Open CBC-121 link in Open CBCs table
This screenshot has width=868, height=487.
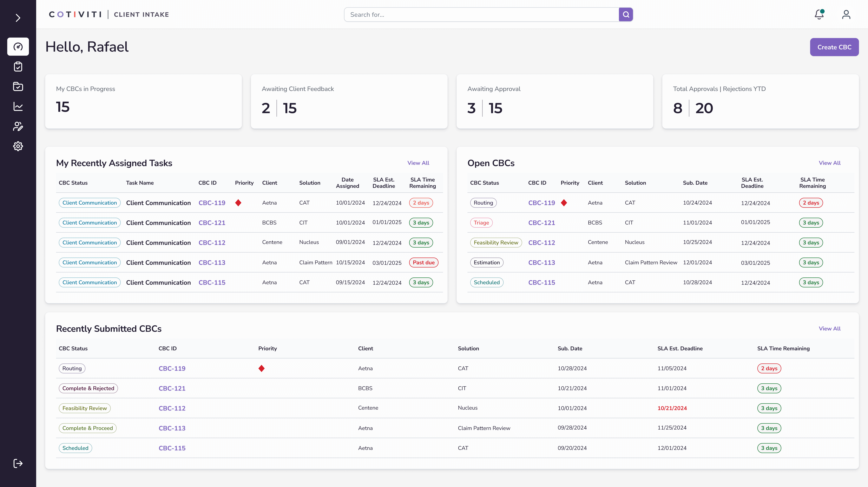541,223
